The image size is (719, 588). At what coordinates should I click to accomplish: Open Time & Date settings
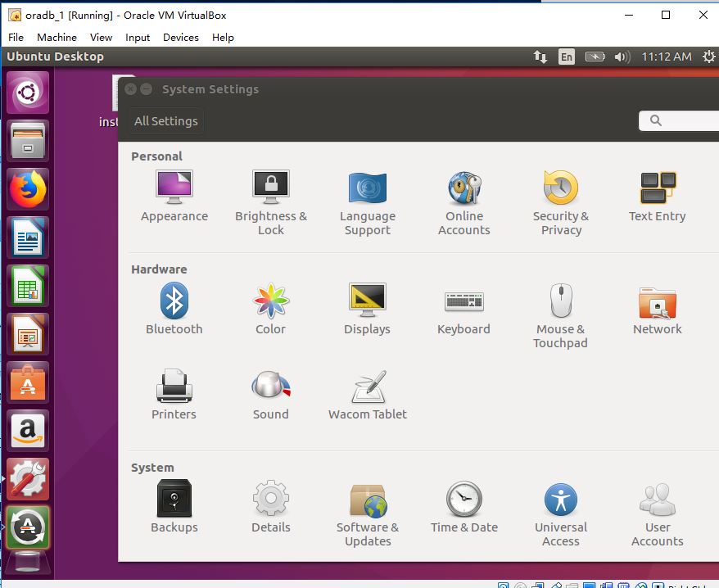(x=464, y=507)
